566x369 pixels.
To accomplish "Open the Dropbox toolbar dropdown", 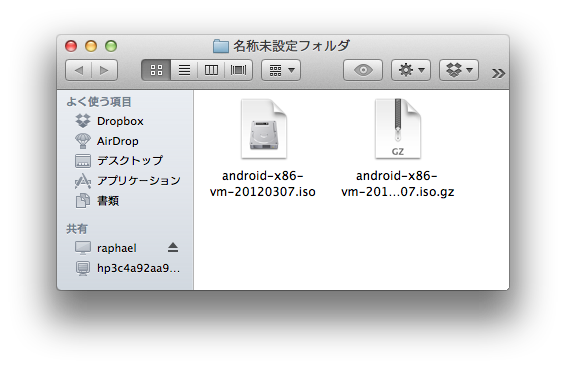I will [x=459, y=70].
